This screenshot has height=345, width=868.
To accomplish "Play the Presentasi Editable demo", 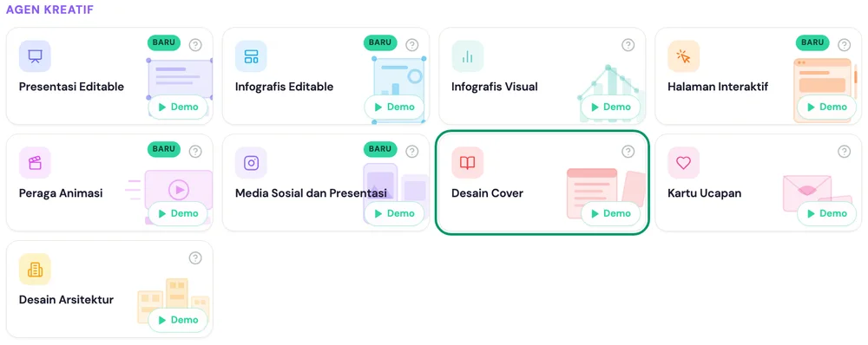I will [x=178, y=107].
